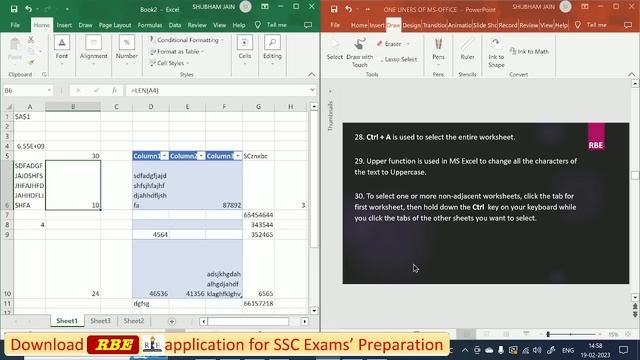Open the Font group in the Excel ribbon
Viewport: 640px width, 360px height.
tap(62, 50)
